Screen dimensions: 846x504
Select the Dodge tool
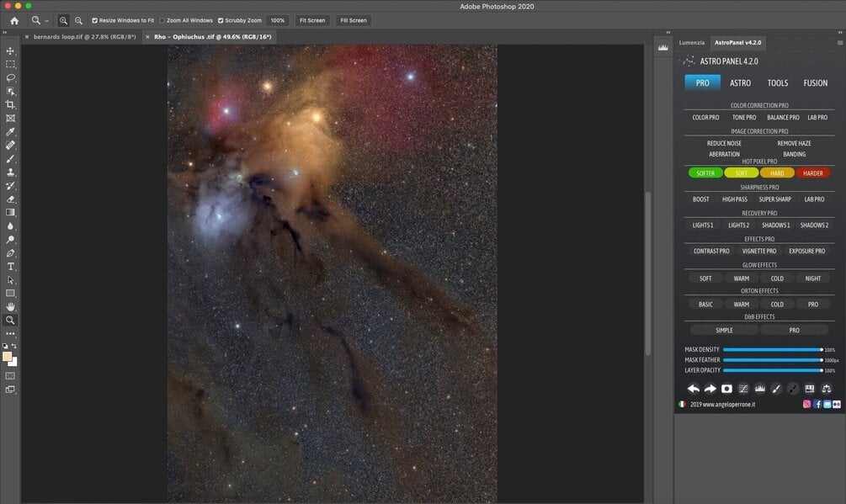(x=10, y=239)
